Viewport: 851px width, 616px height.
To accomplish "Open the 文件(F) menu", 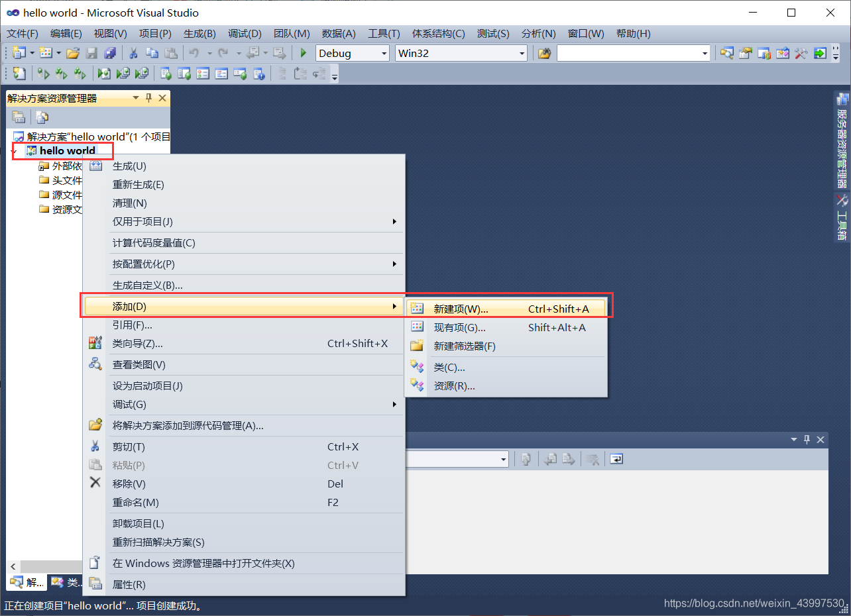I will coord(23,34).
